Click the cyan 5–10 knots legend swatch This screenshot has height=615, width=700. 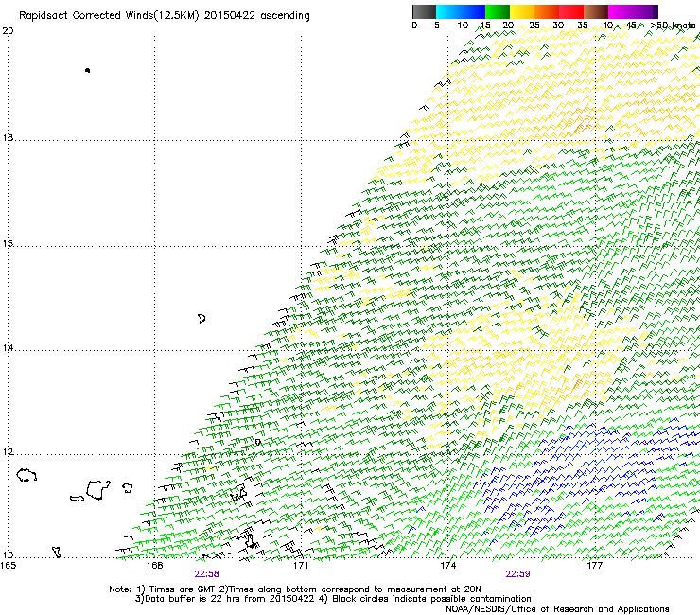tap(448, 11)
